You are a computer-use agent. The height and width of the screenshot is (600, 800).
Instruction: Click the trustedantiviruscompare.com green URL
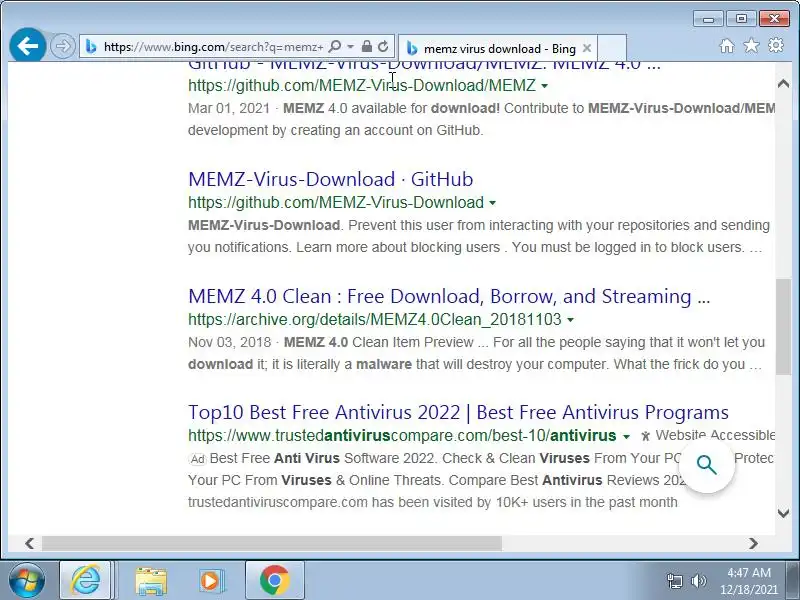[402, 436]
